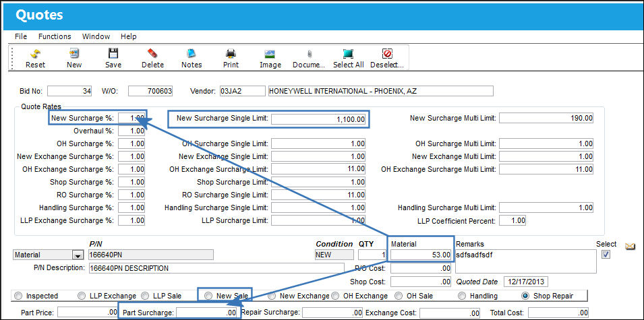Open the Functions menu
The image size is (644, 320).
click(x=55, y=36)
